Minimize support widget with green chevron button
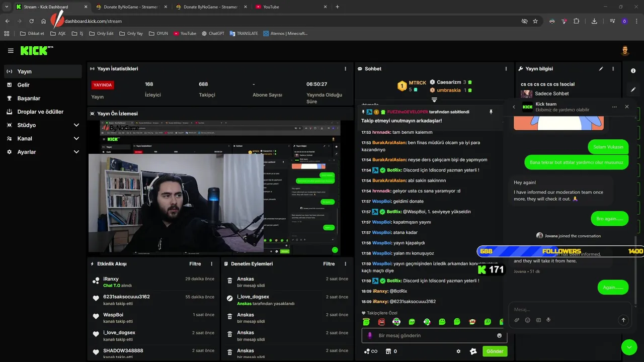This screenshot has height=362, width=644. pyautogui.click(x=629, y=347)
